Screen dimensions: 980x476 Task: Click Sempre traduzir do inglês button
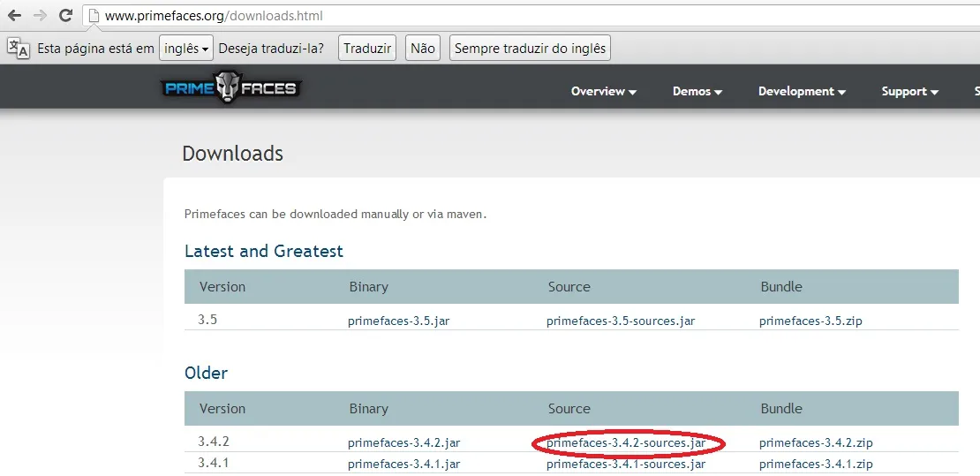[x=530, y=49]
